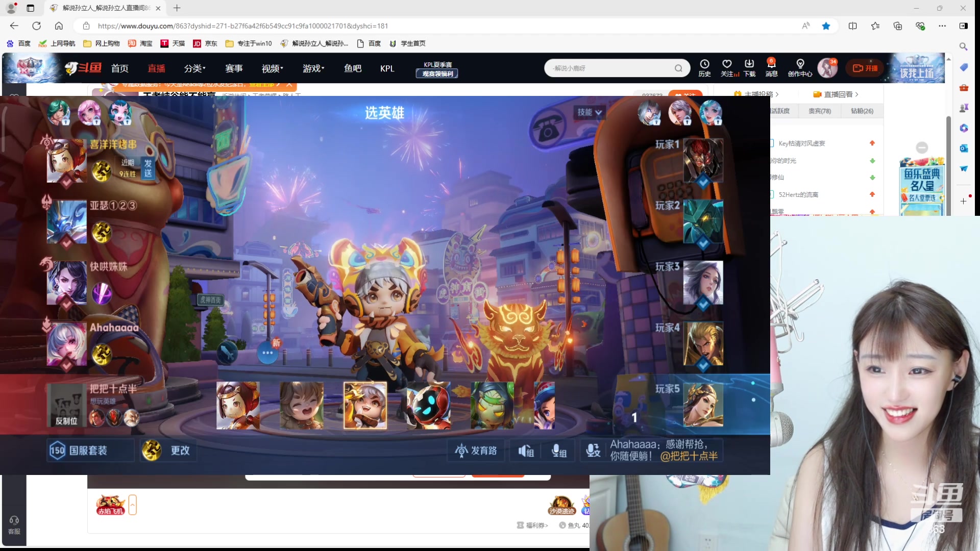Click the Douyu search input field
980x551 pixels.
coord(610,68)
